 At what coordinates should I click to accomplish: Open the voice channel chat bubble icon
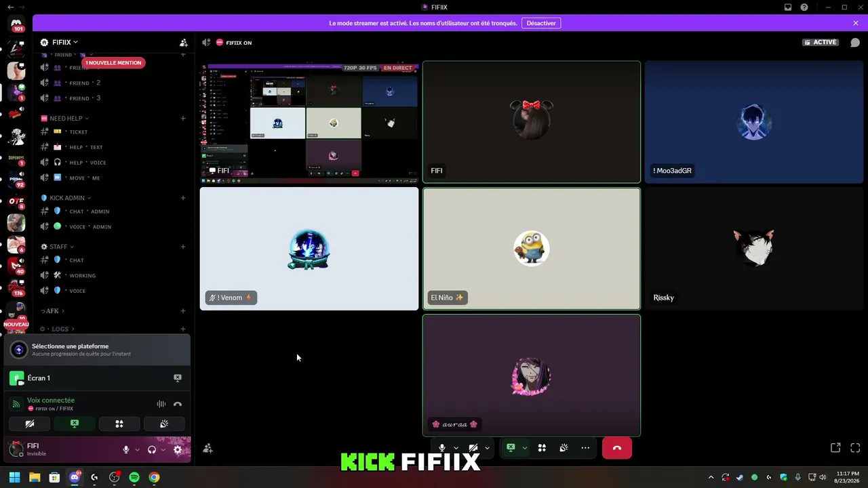855,42
